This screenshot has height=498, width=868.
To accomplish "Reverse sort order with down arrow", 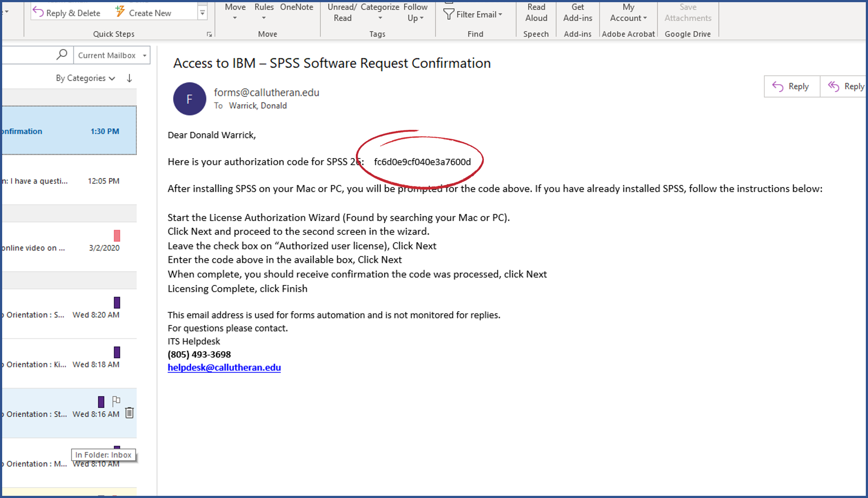I will coord(129,78).
